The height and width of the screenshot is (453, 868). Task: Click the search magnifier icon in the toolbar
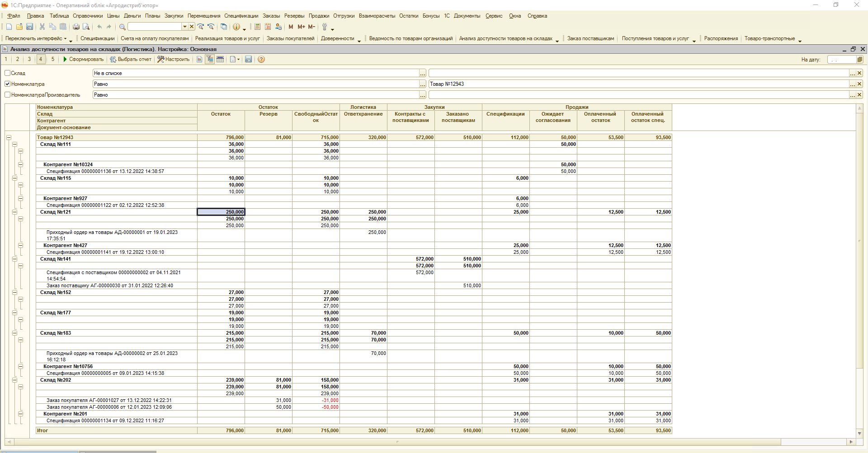(x=122, y=27)
